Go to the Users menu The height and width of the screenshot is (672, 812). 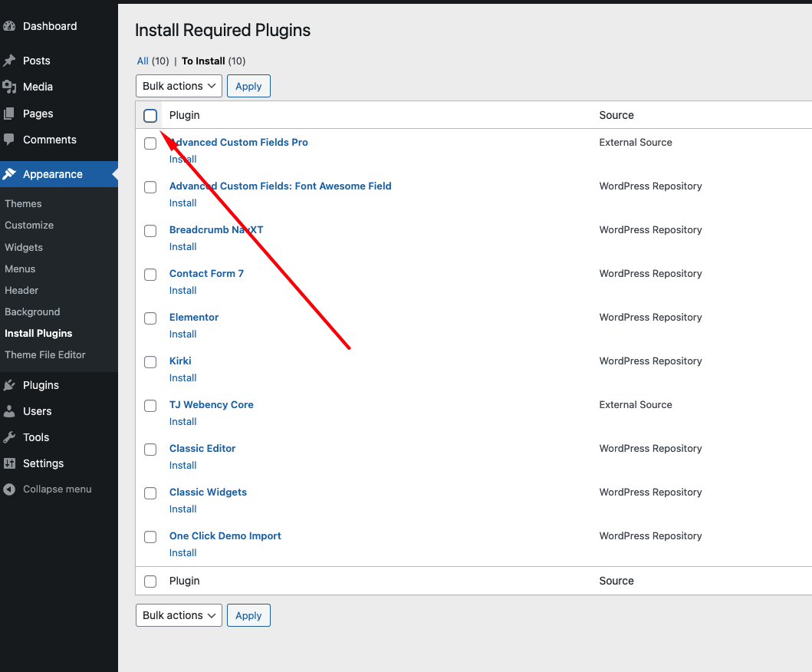coord(38,411)
